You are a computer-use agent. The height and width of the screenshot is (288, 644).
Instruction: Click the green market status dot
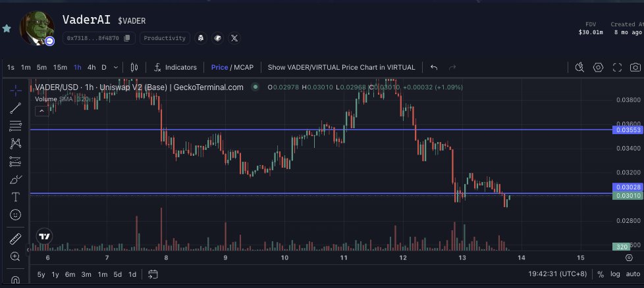[255, 87]
